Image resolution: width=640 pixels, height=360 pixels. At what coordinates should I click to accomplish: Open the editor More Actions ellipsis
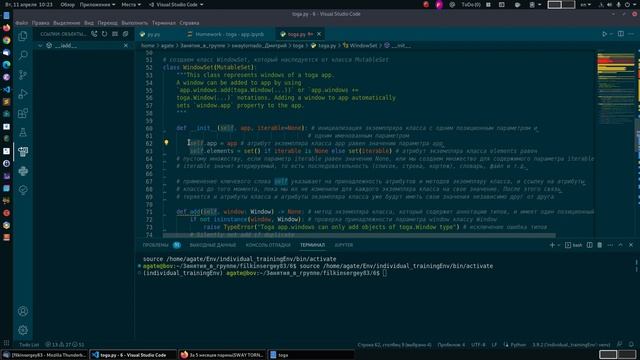631,34
